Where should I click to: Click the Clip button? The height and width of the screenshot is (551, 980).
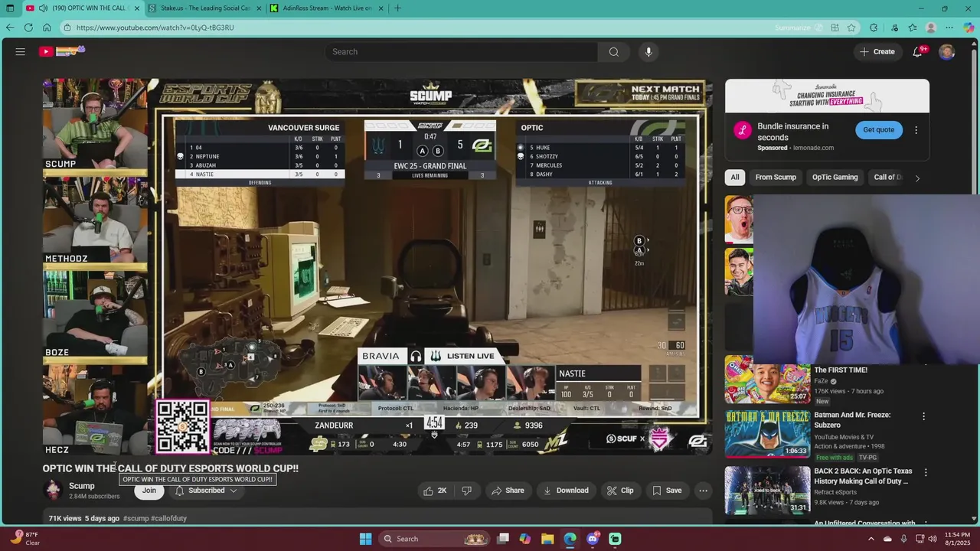620,491
